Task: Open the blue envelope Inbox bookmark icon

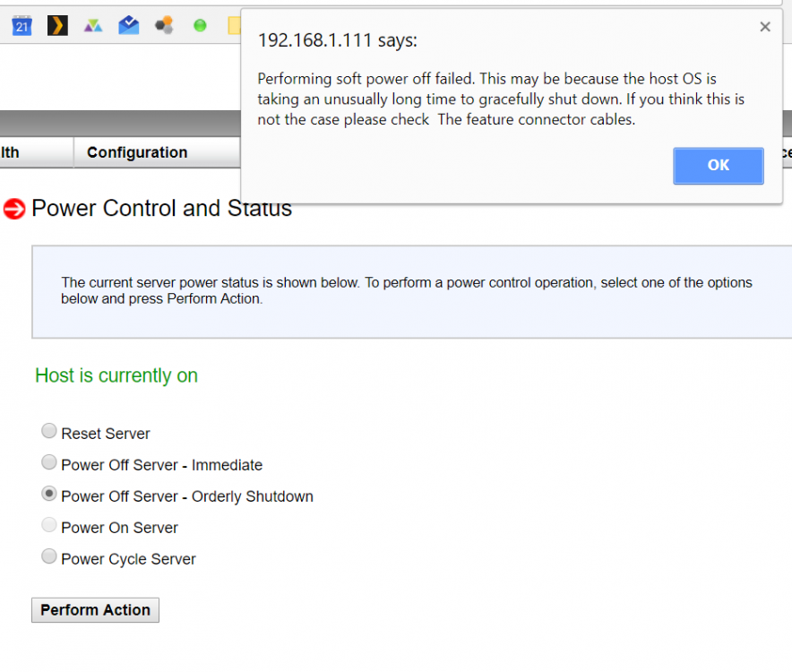Action: (x=129, y=25)
